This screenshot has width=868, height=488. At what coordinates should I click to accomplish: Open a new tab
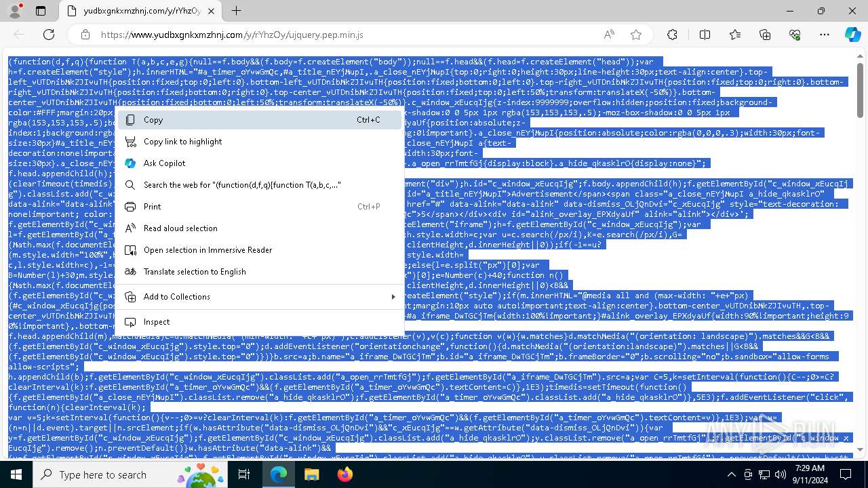[x=236, y=11]
